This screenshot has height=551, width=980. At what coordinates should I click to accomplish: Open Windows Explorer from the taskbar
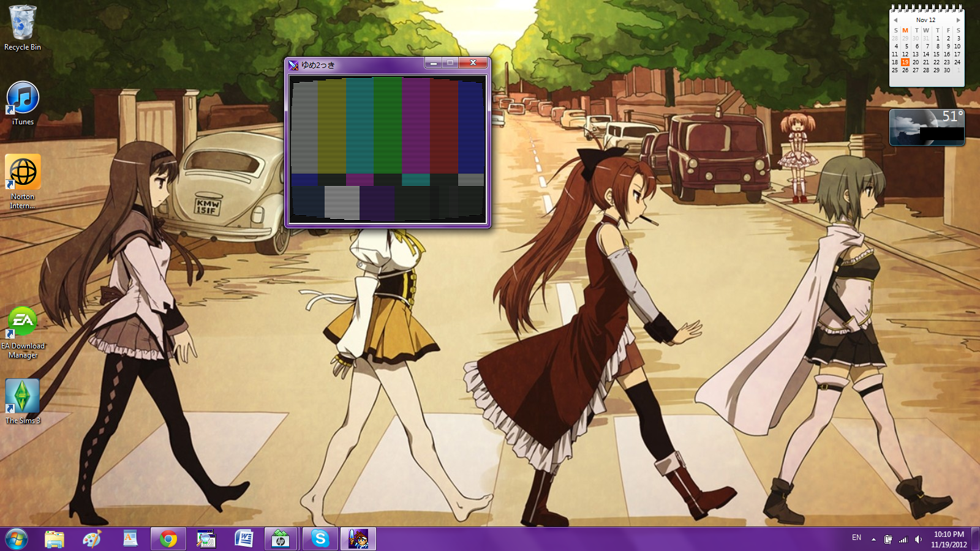[x=55, y=539]
